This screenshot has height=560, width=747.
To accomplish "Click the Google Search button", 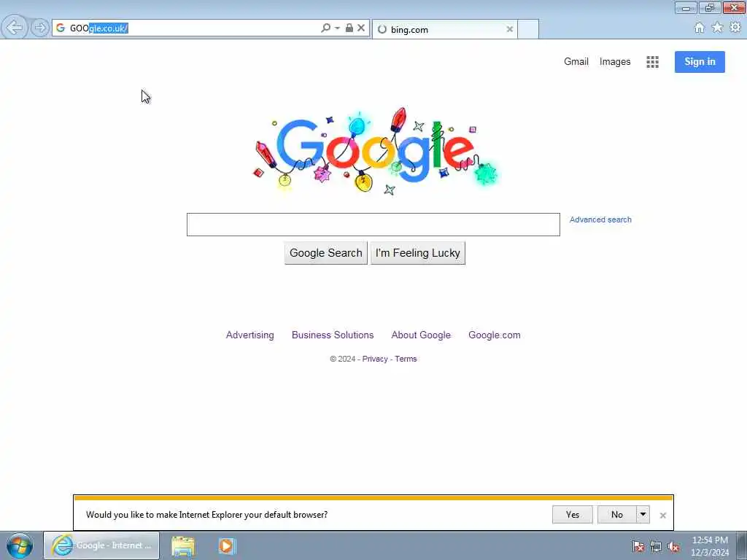I will (x=326, y=253).
